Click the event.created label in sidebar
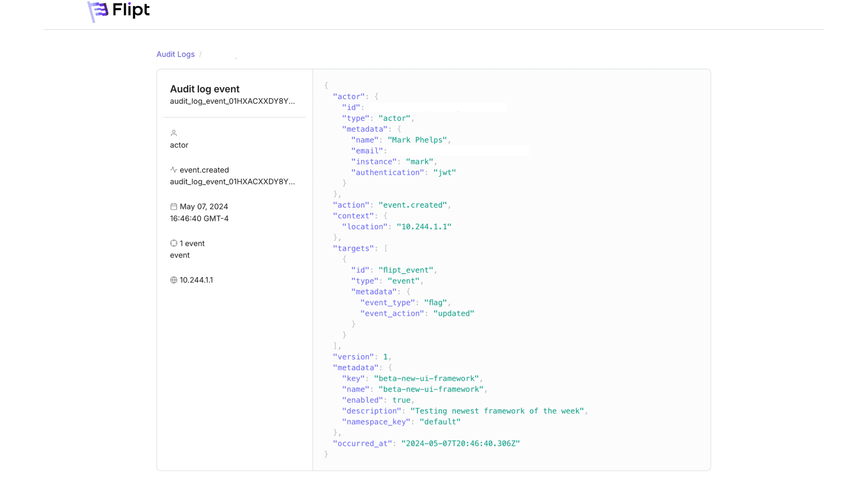This screenshot has height=489, width=868. point(204,170)
